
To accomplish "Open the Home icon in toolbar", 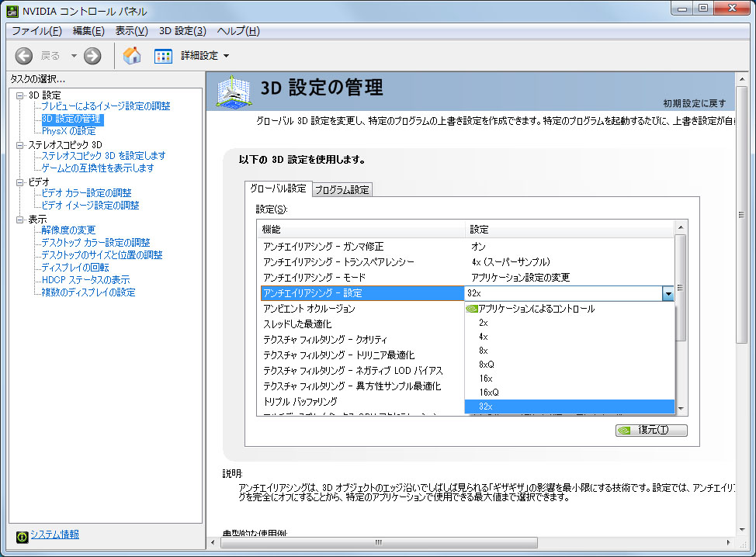I will pyautogui.click(x=132, y=55).
